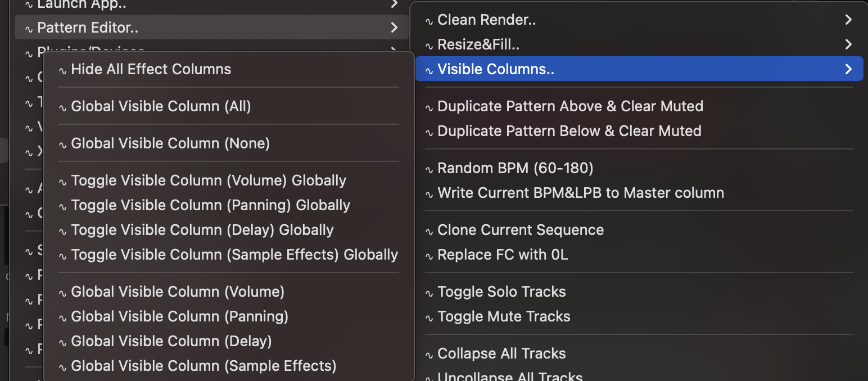This screenshot has width=868, height=381.
Task: Toggle Mute Tracks
Action: 504,316
